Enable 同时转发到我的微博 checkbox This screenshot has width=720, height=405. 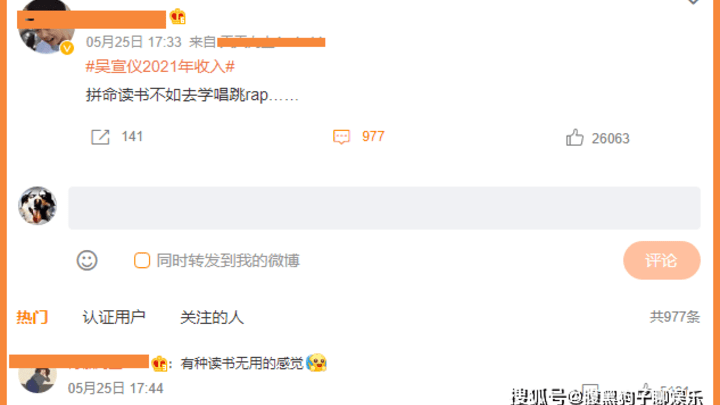point(142,260)
